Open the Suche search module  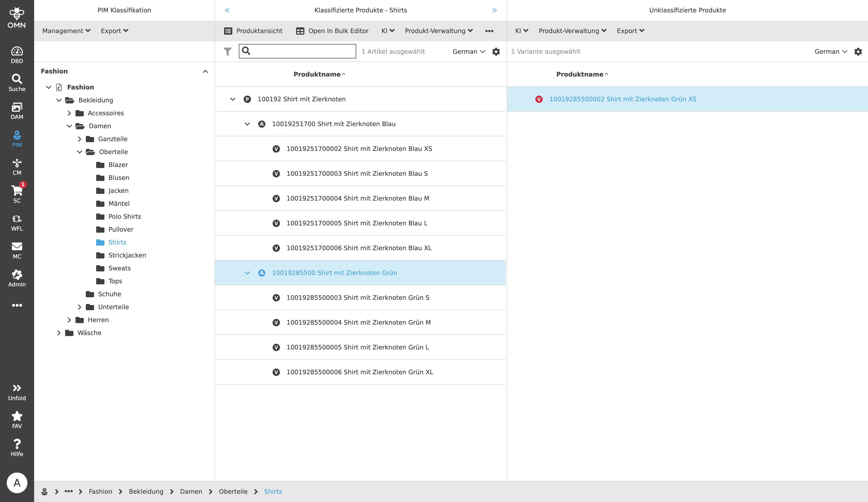click(17, 81)
